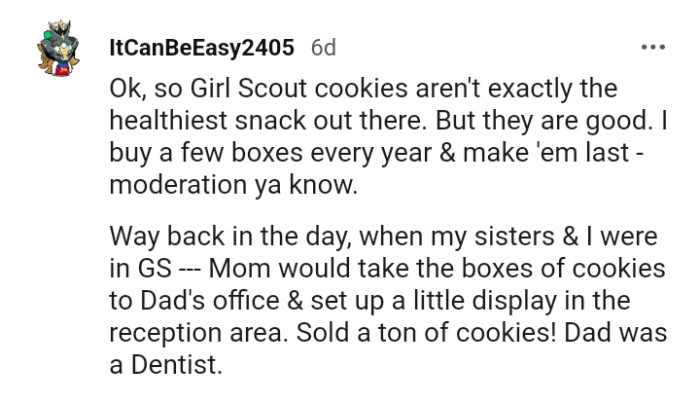Click the 6d comment timestamp
This screenshot has height=403, width=700.
pos(323,48)
